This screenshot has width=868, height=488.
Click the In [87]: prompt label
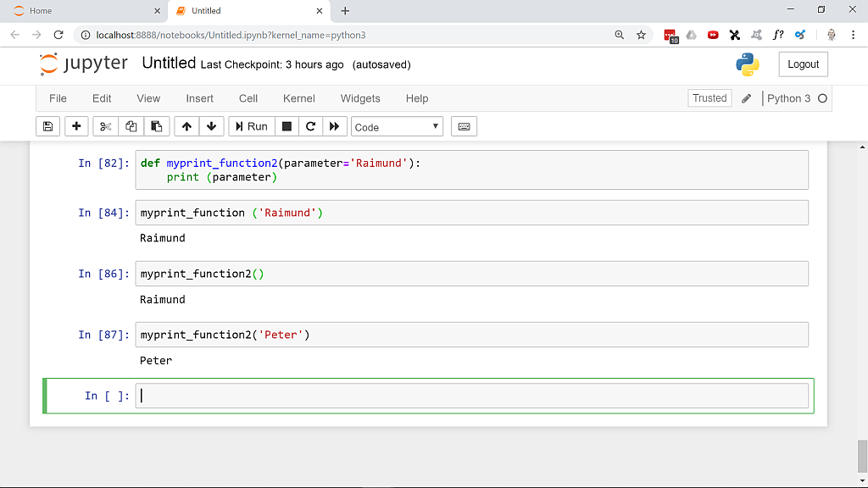(104, 335)
